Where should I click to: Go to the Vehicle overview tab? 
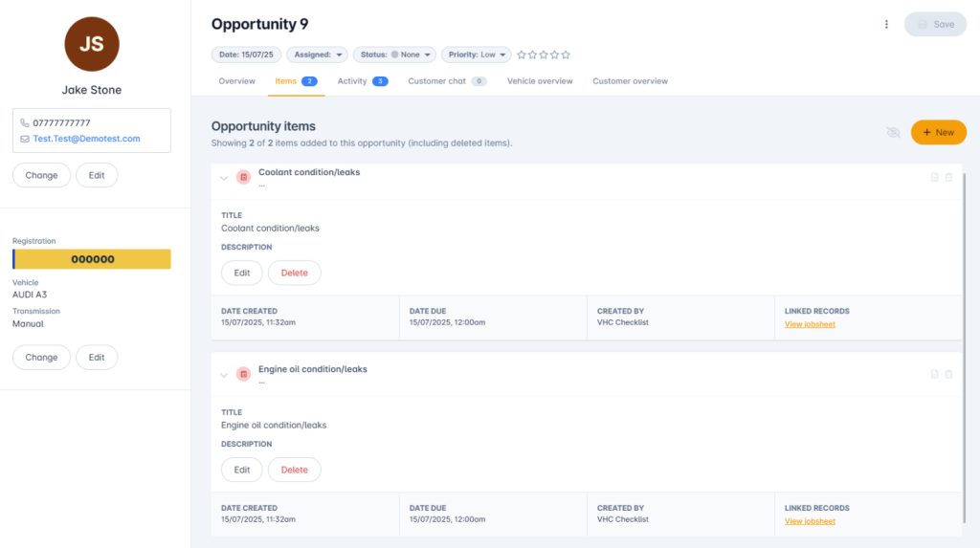[540, 81]
